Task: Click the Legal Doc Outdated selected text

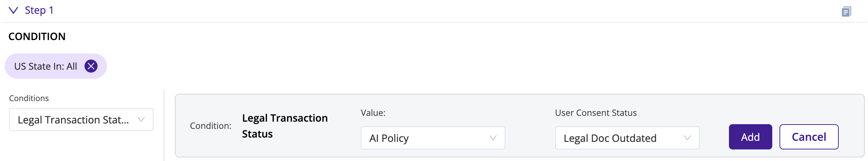Action: pyautogui.click(x=610, y=138)
